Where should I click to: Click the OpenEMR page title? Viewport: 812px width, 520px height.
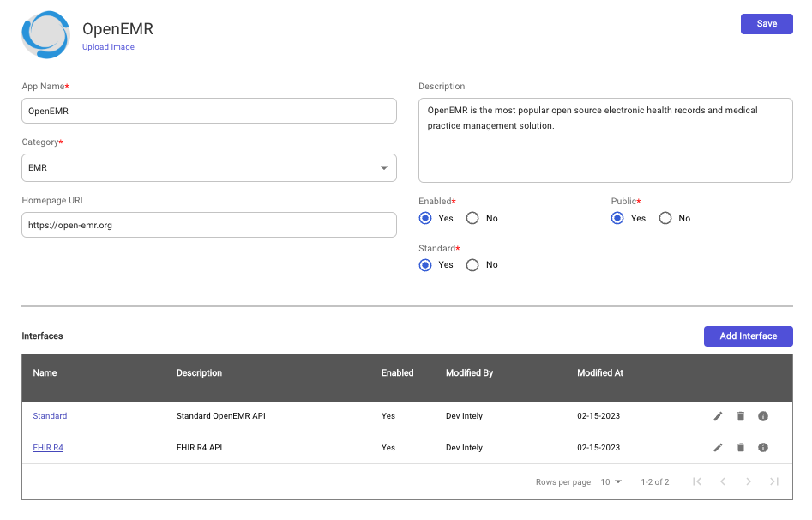pos(118,29)
